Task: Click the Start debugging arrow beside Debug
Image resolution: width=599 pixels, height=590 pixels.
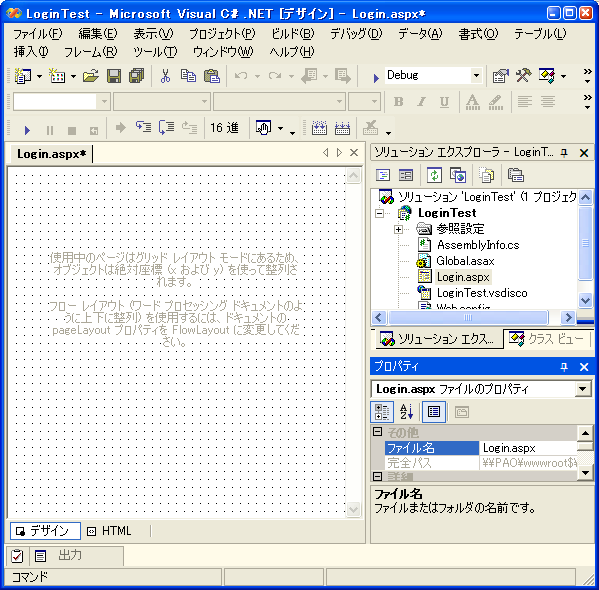Action: [x=376, y=78]
